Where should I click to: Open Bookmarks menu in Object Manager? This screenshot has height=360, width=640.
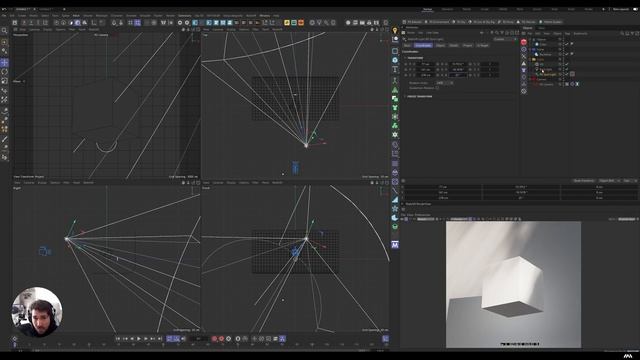[x=580, y=33]
